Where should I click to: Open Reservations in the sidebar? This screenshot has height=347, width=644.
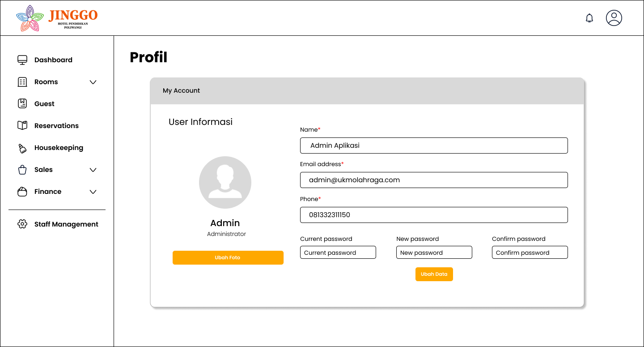click(56, 126)
